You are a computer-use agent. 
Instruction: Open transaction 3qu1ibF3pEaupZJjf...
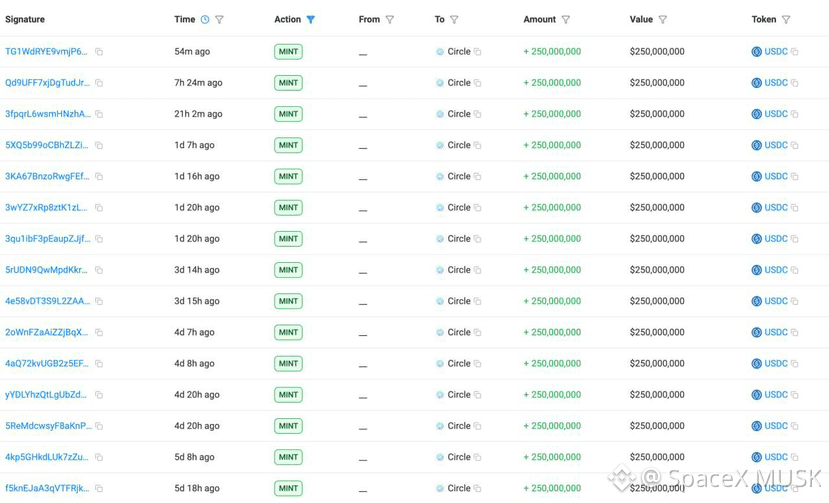click(48, 239)
